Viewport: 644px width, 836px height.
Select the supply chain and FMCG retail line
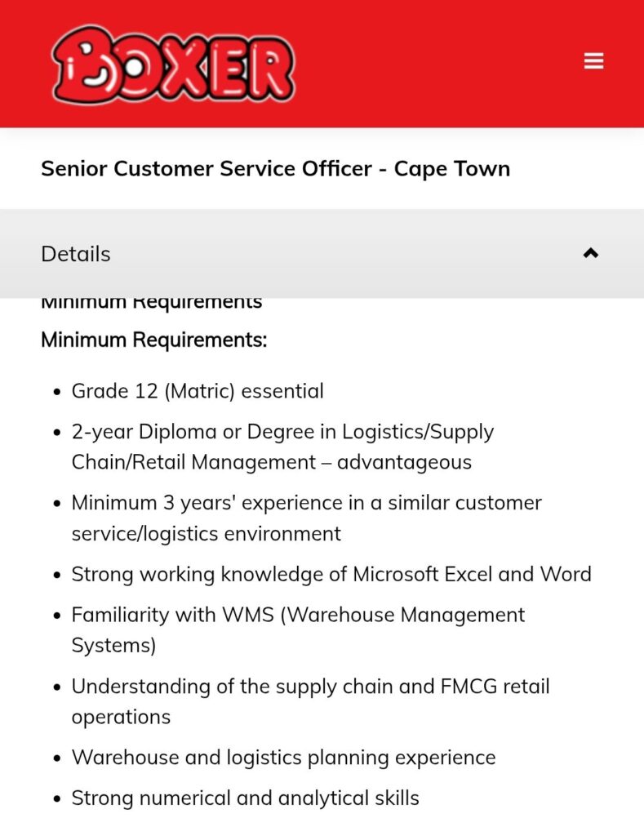[310, 686]
